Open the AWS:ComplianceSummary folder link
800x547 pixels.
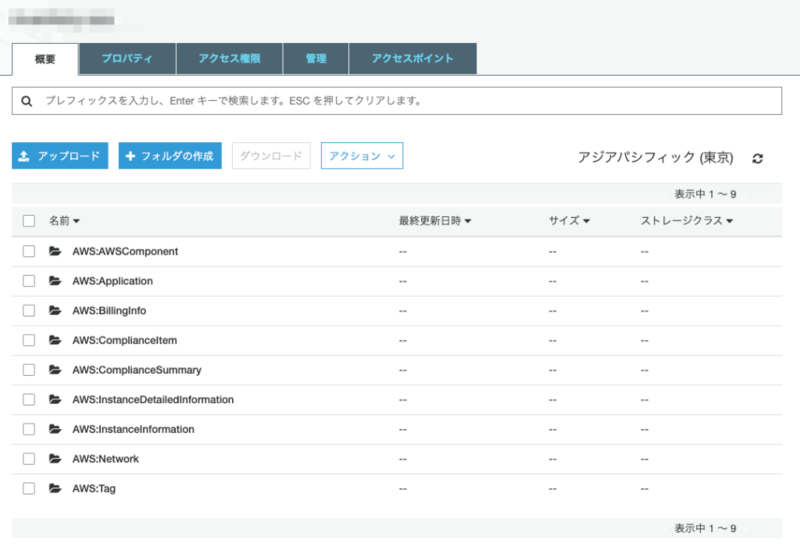click(137, 369)
